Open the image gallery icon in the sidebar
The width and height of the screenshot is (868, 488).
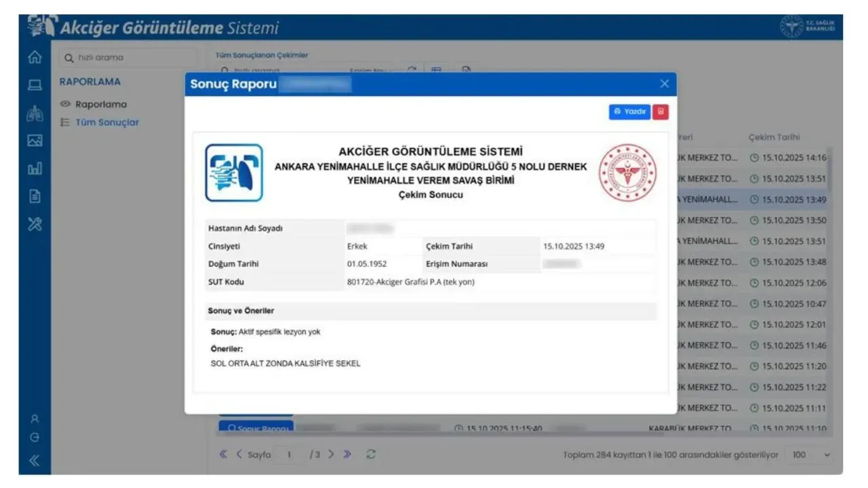[x=35, y=141]
